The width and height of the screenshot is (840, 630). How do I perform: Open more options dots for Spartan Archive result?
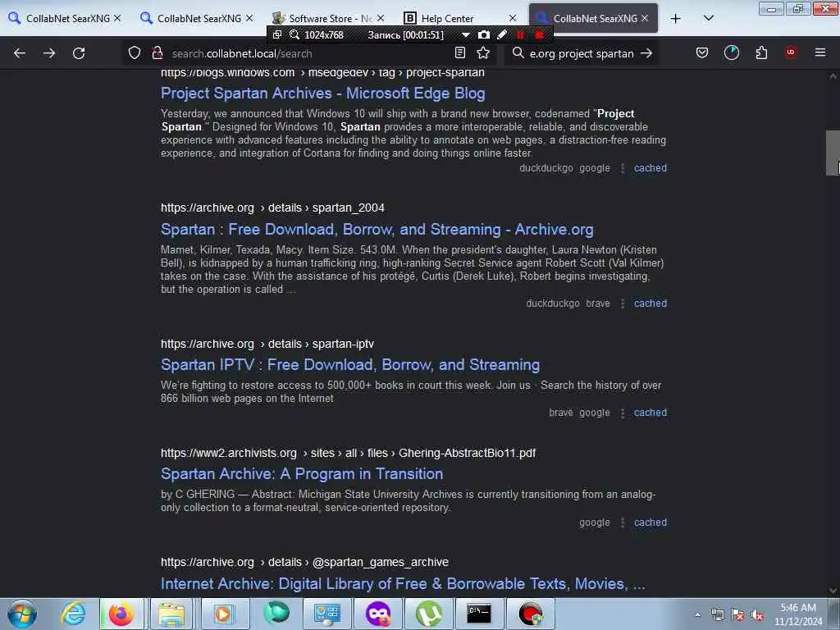[x=623, y=523]
